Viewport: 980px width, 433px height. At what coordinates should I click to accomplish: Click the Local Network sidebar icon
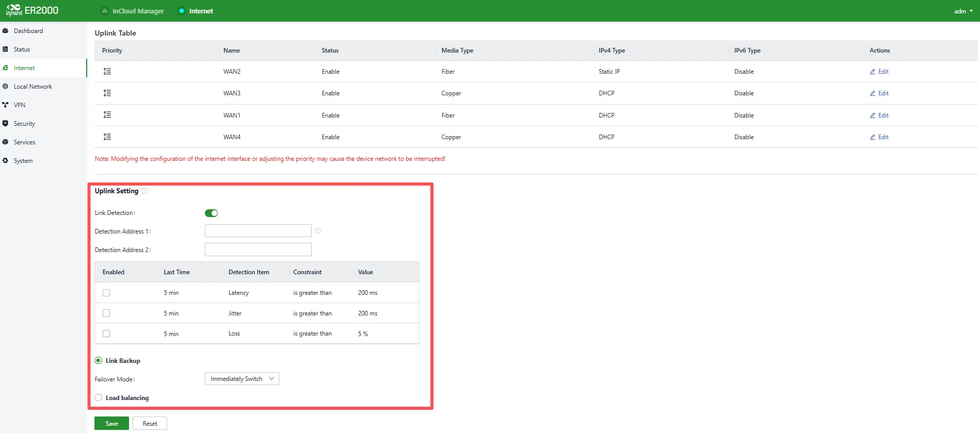click(x=5, y=87)
